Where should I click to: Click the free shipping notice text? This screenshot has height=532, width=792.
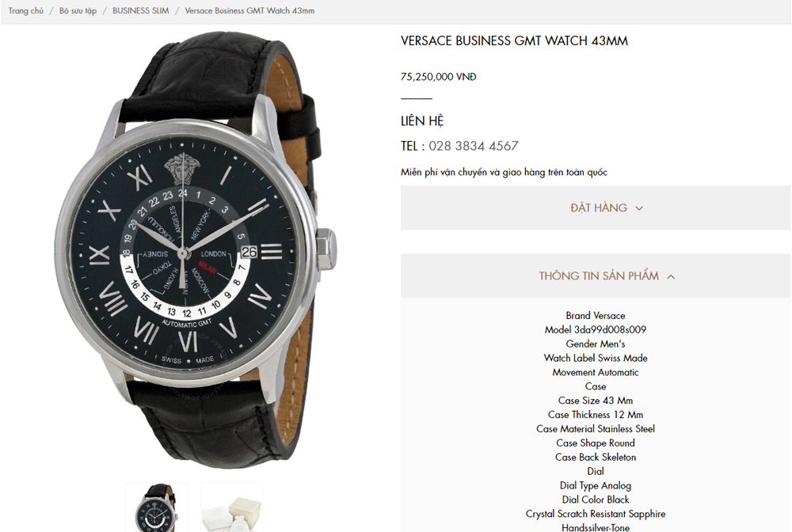coord(504,172)
